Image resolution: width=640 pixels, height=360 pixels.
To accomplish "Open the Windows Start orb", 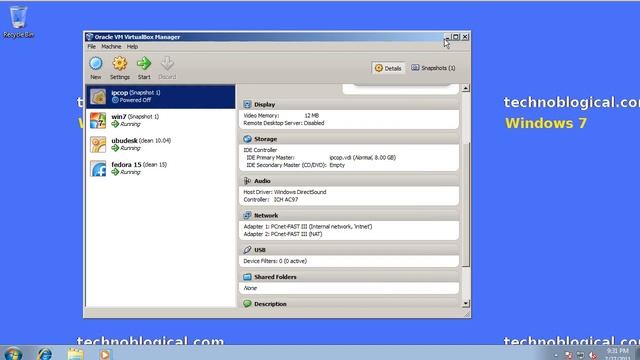I will coord(12,353).
